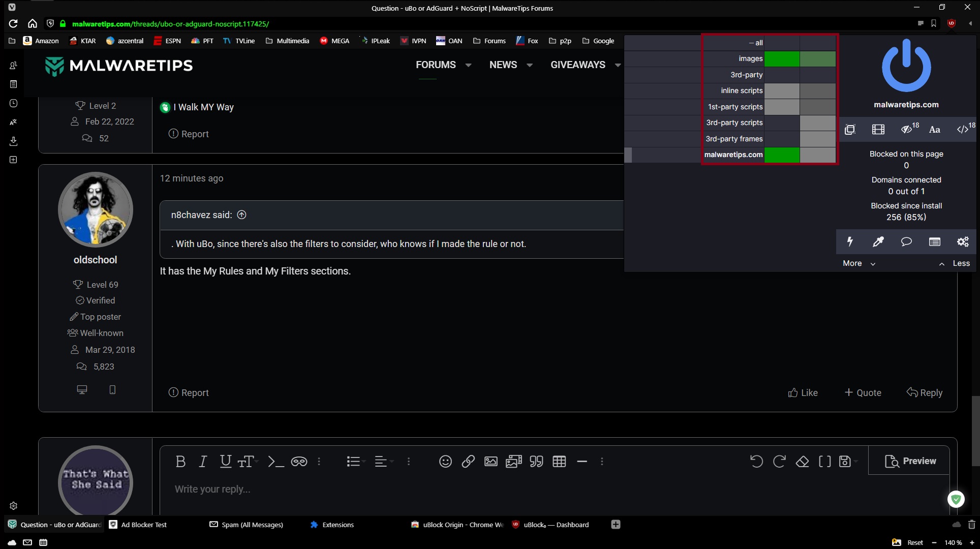Open the font size dropdown in editor
This screenshot has width=980, height=549.
[248, 462]
